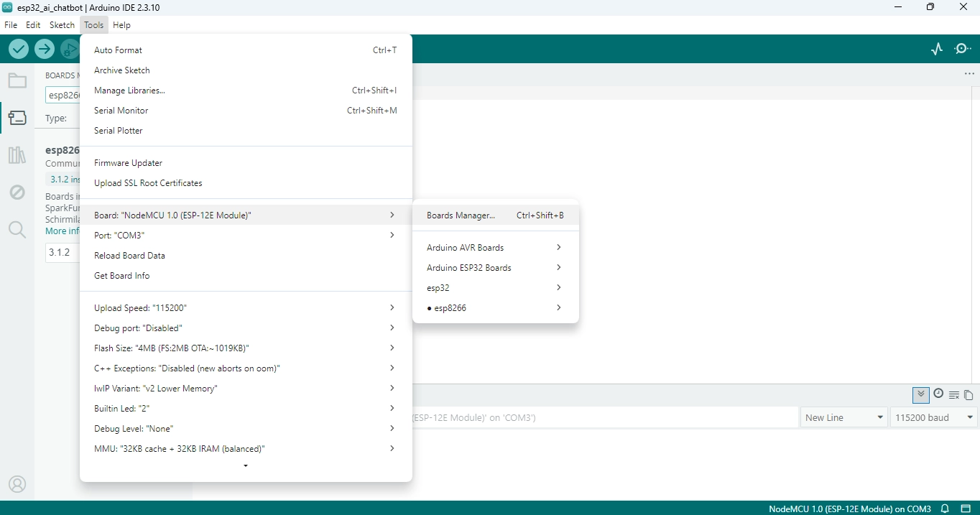Select the Boards Manager sidebar icon
This screenshot has height=515, width=980.
coord(17,118)
